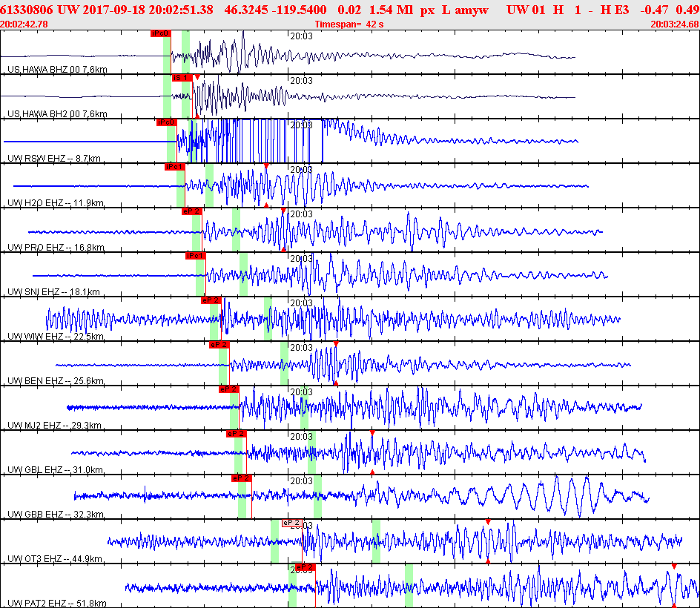Select the iPc0 pick flag on RSW trace
Image resolution: width=700 pixels, height=608 pixels.
[167, 122]
